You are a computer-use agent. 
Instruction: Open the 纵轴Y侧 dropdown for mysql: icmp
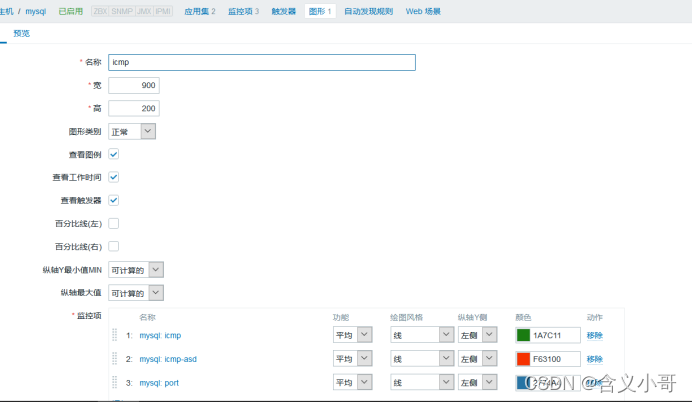(x=478, y=335)
